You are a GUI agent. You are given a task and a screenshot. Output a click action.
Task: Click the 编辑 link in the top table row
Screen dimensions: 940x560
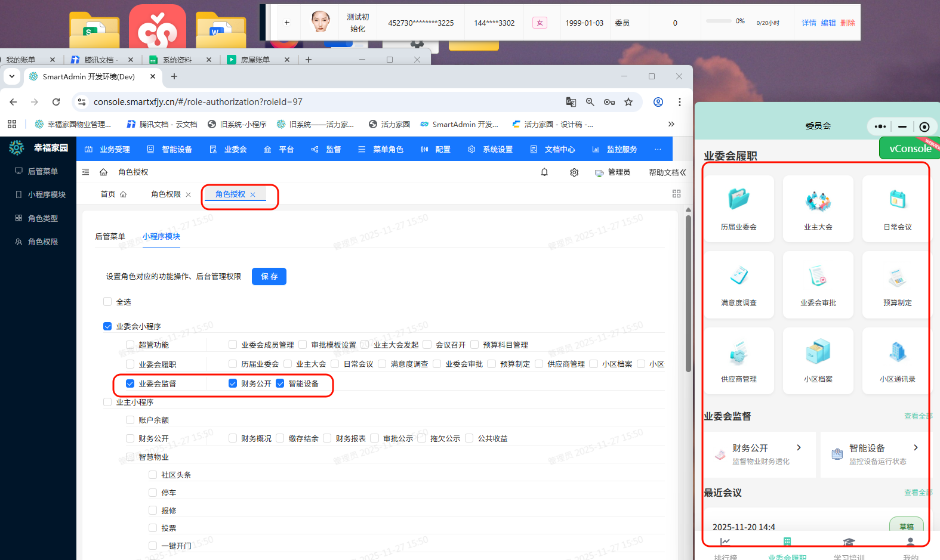point(828,23)
